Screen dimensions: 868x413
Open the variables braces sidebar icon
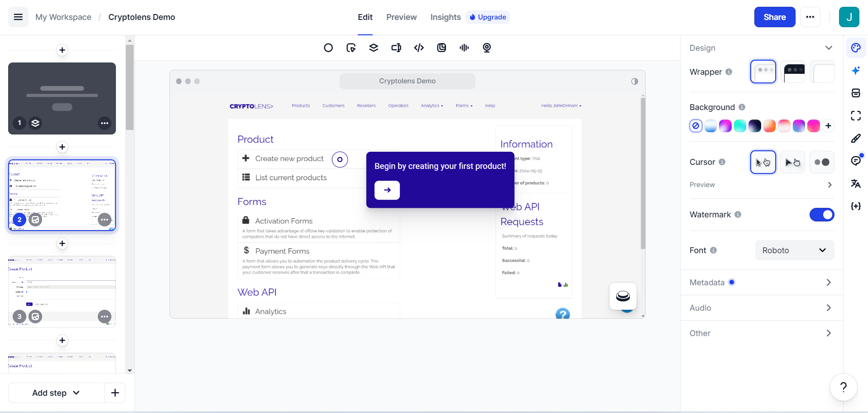coord(856,206)
